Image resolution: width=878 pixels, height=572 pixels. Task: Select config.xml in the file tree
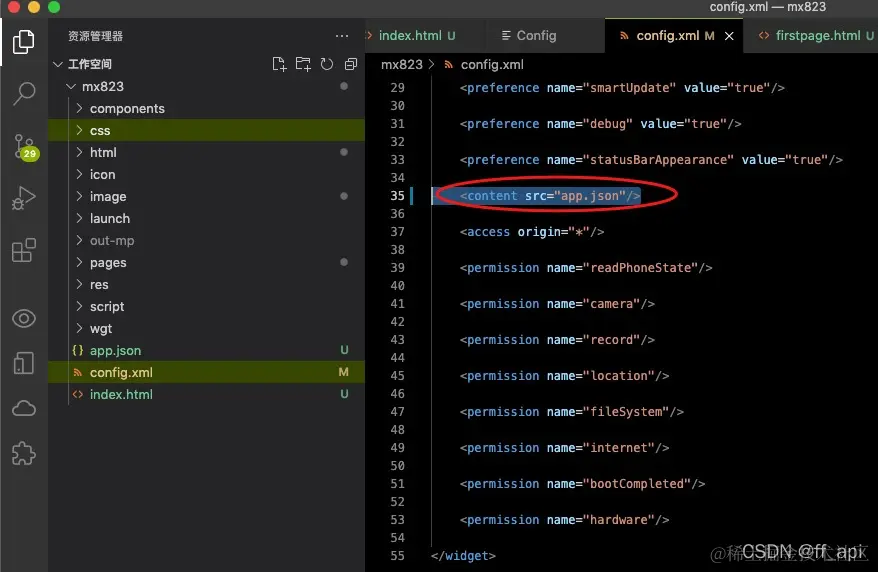click(206, 372)
